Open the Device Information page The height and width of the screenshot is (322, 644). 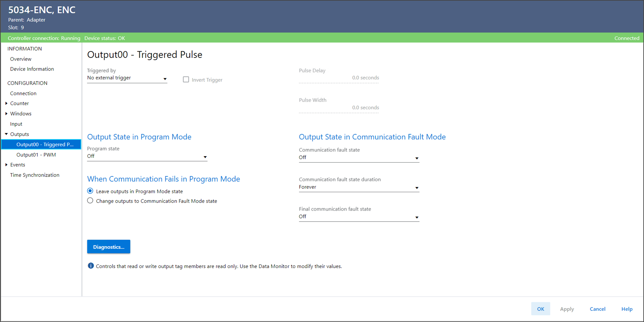(32, 69)
